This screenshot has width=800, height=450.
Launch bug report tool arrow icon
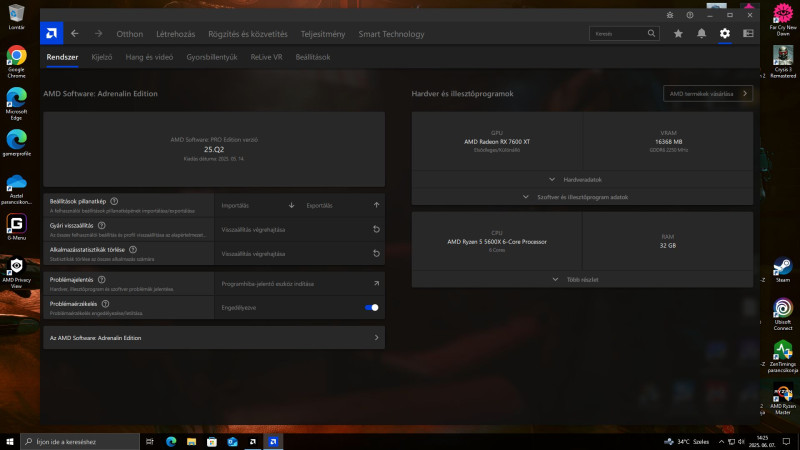377,284
